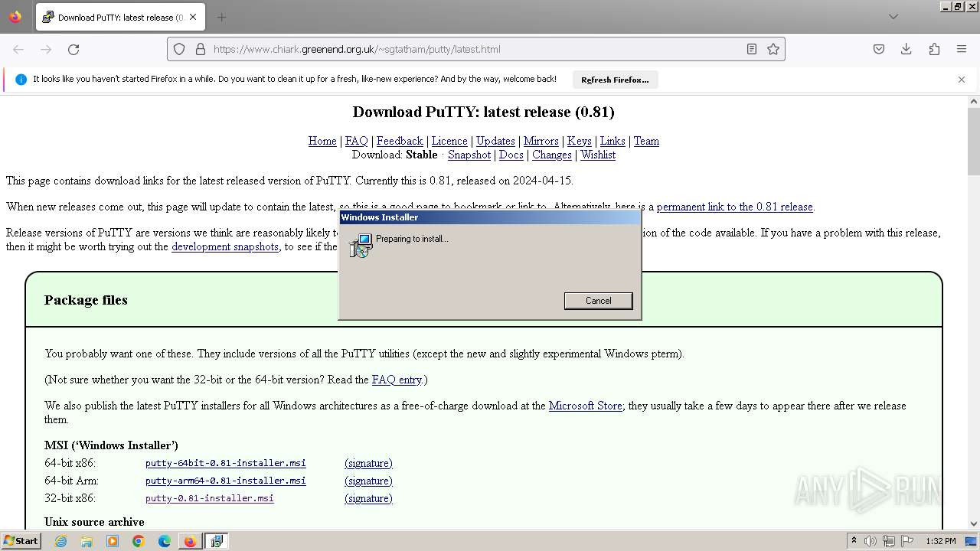Image resolution: width=980 pixels, height=551 pixels.
Task: Open the Links page link
Action: pos(612,141)
